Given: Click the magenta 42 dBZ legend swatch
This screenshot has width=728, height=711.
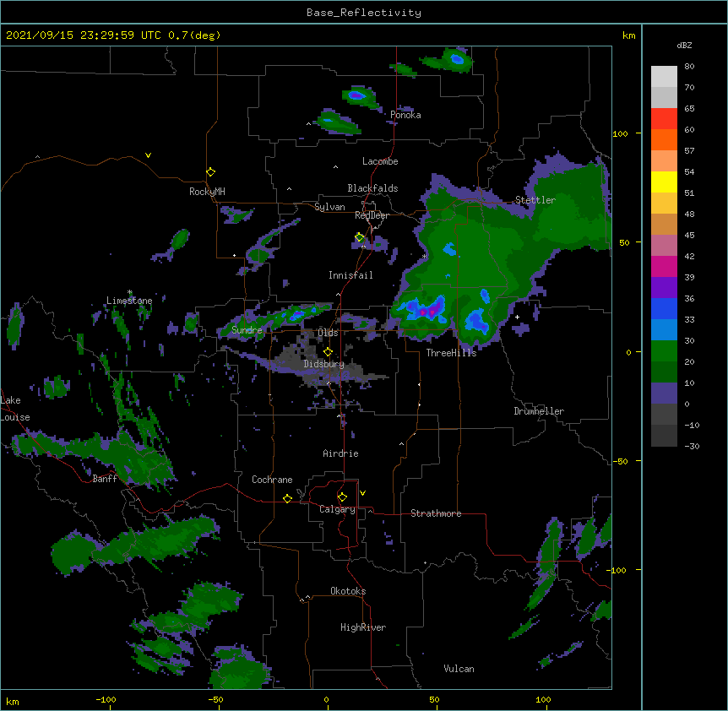Looking at the screenshot, I should [664, 266].
